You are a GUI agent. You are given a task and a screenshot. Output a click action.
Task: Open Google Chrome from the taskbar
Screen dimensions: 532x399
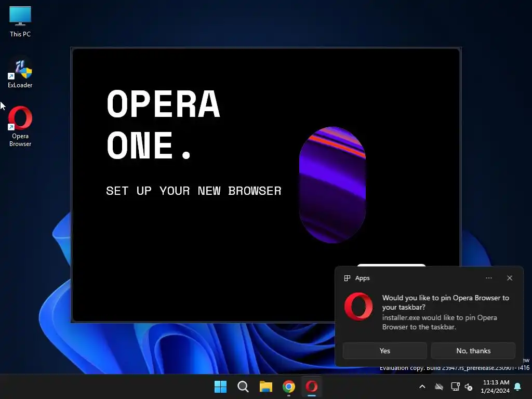pyautogui.click(x=289, y=387)
